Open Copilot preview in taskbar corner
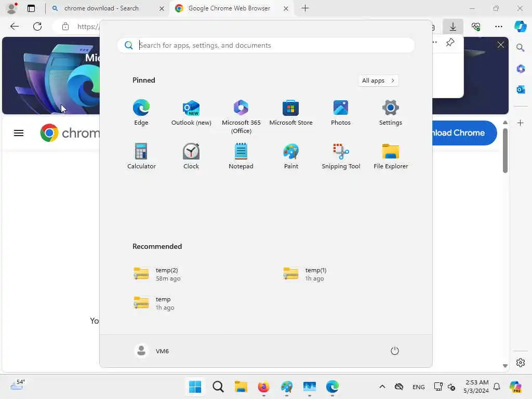The width and height of the screenshot is (532, 399). (x=515, y=387)
